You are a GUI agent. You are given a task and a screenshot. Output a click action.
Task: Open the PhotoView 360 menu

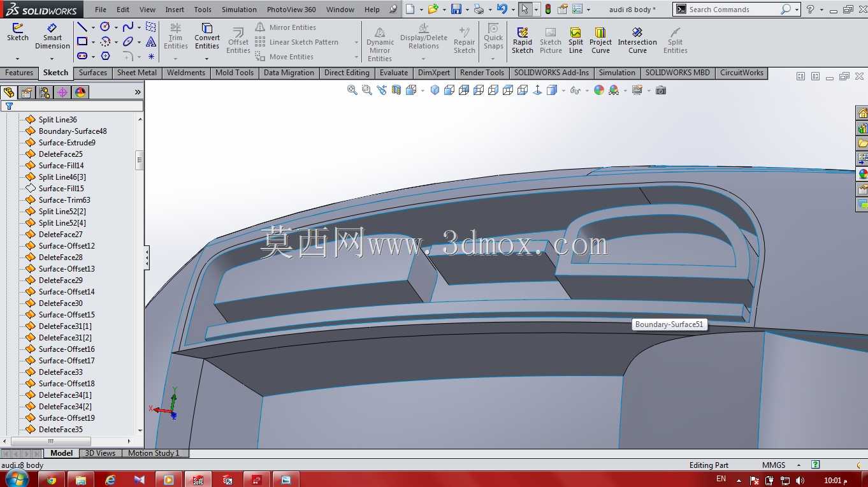tap(291, 10)
